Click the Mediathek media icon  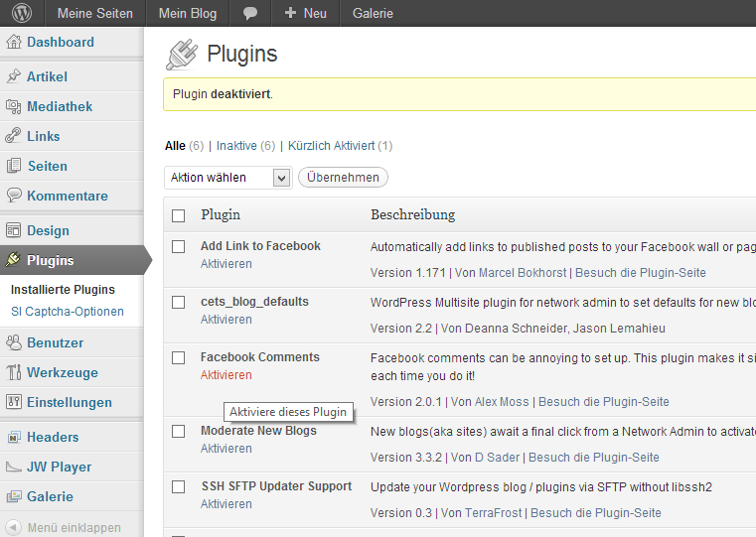[14, 106]
